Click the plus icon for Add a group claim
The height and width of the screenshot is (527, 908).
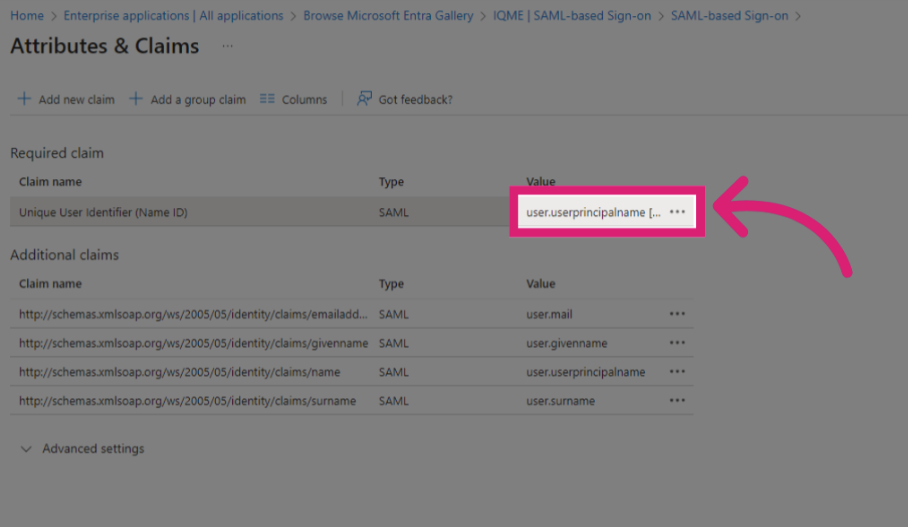point(136,98)
